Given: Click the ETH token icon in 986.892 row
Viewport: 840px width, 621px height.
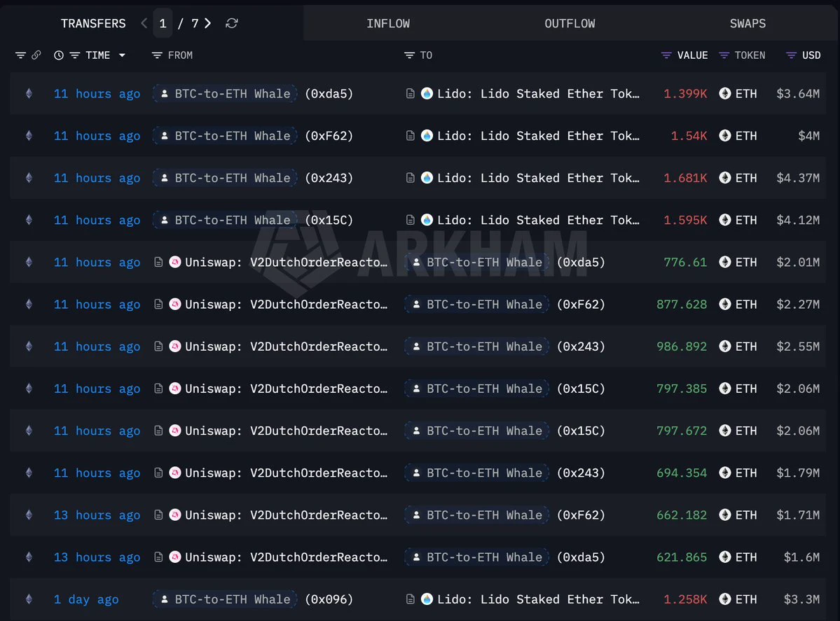Looking at the screenshot, I should point(725,347).
